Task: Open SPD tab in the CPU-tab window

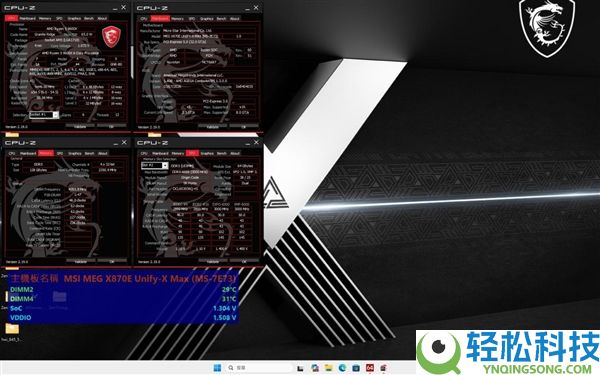Action: pos(59,18)
